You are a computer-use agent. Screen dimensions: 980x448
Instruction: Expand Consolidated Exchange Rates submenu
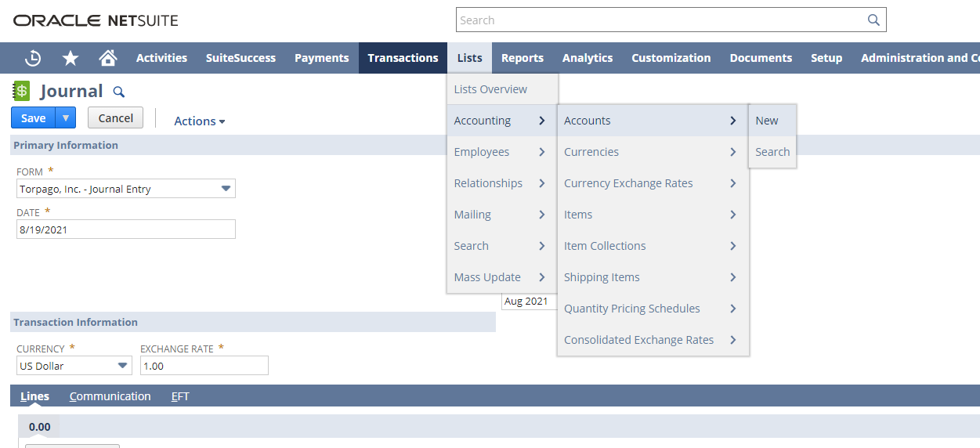point(653,340)
